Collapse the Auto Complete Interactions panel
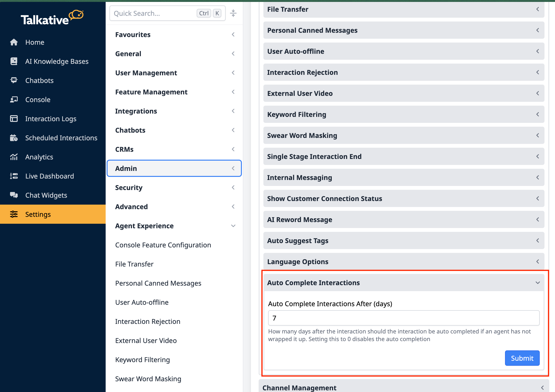 click(x=537, y=283)
